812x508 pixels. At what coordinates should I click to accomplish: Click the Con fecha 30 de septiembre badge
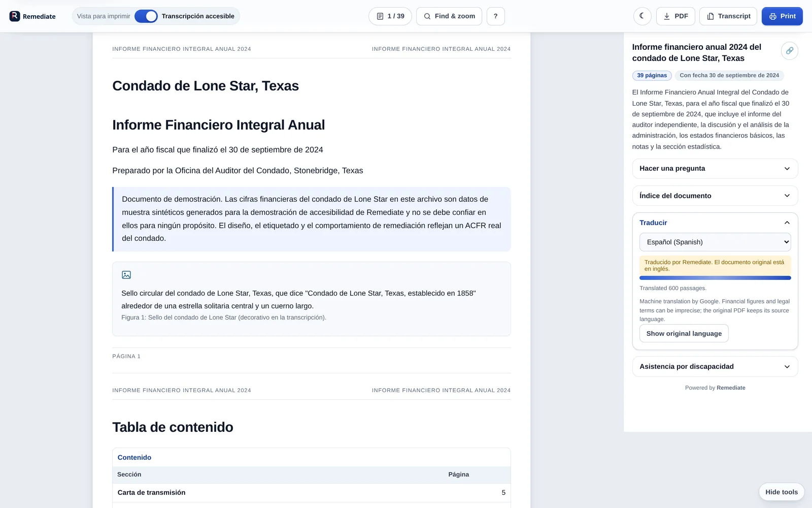tap(729, 76)
